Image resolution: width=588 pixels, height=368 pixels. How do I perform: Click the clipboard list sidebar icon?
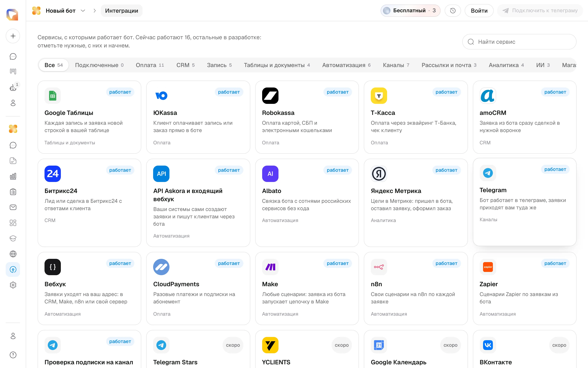coord(13,192)
